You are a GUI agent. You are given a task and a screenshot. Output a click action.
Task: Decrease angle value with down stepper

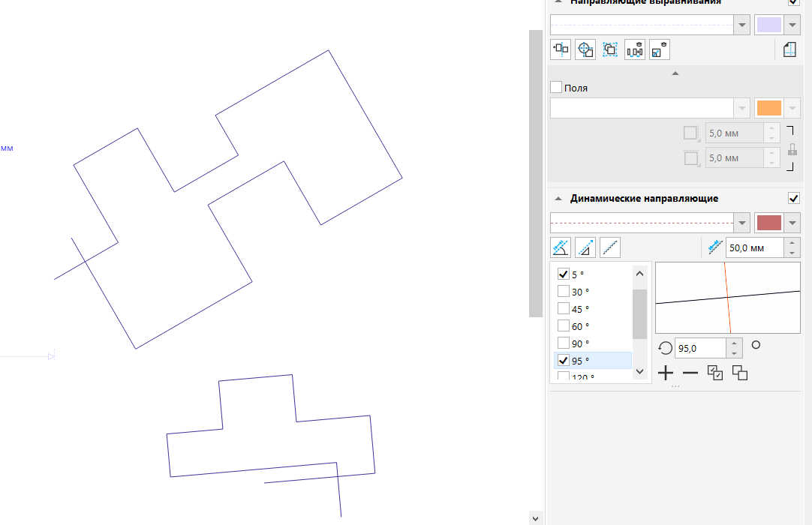(734, 353)
